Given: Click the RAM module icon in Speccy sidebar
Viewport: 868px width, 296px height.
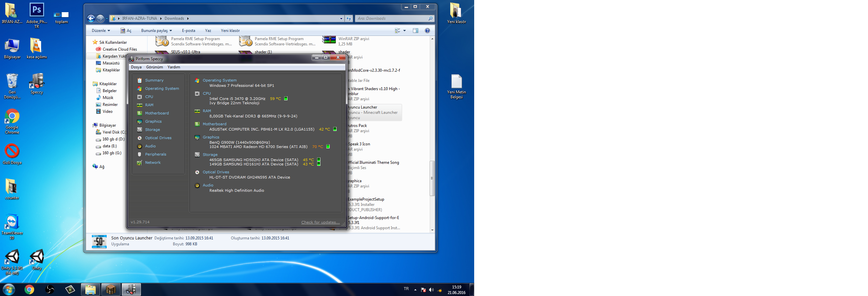Looking at the screenshot, I should pos(140,105).
